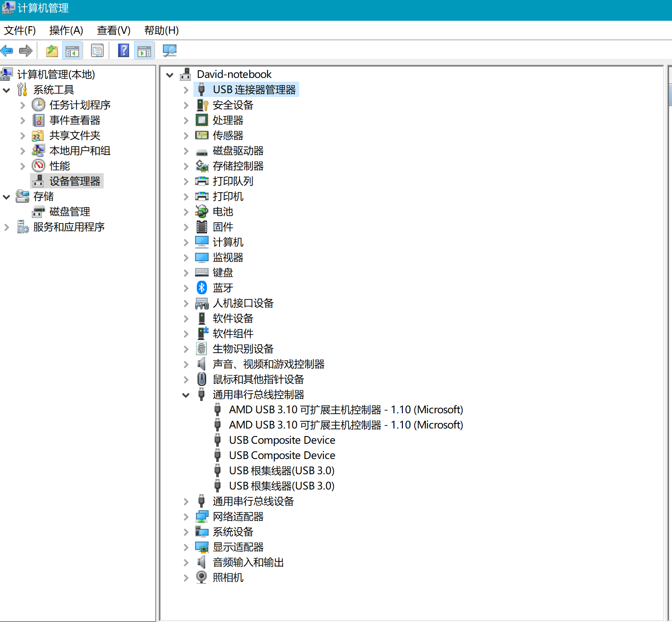Click the 安全设备 security icon
672x622 pixels.
point(202,105)
